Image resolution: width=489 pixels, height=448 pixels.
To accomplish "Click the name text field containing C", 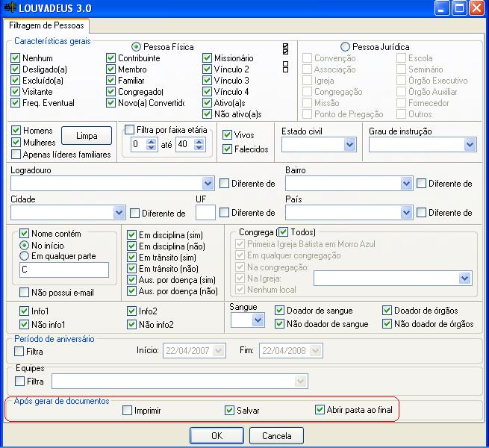I will tap(64, 270).
